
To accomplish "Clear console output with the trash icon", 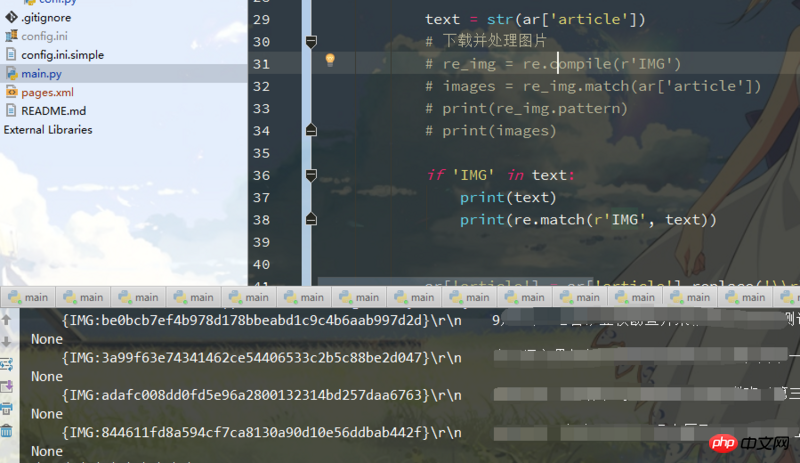I will [x=7, y=431].
